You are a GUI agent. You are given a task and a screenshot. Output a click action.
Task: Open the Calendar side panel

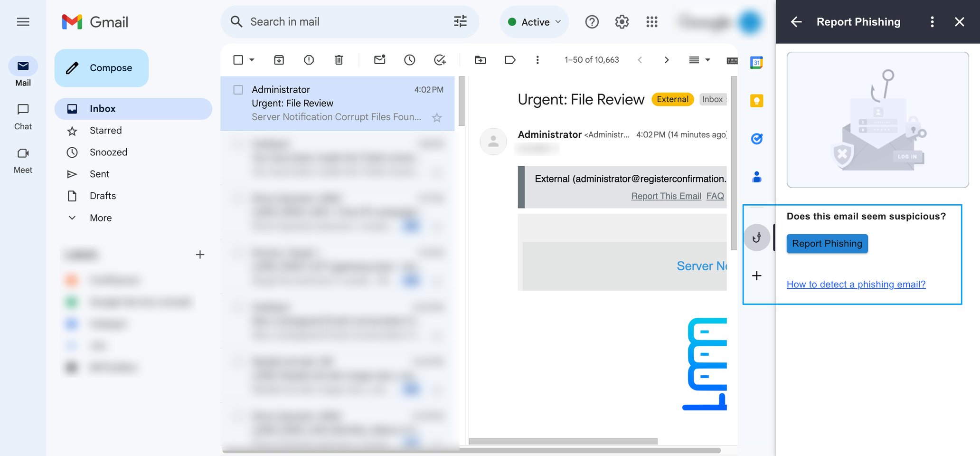(x=756, y=62)
